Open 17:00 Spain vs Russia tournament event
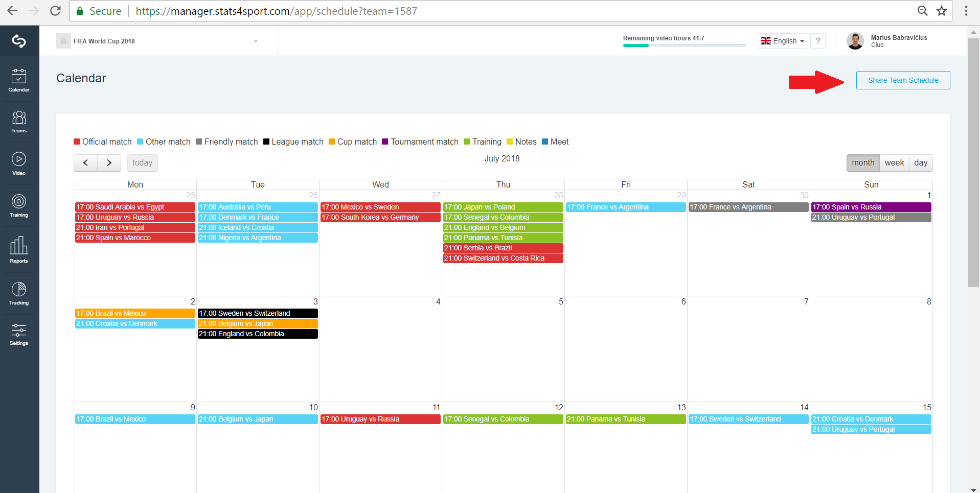 [x=871, y=207]
